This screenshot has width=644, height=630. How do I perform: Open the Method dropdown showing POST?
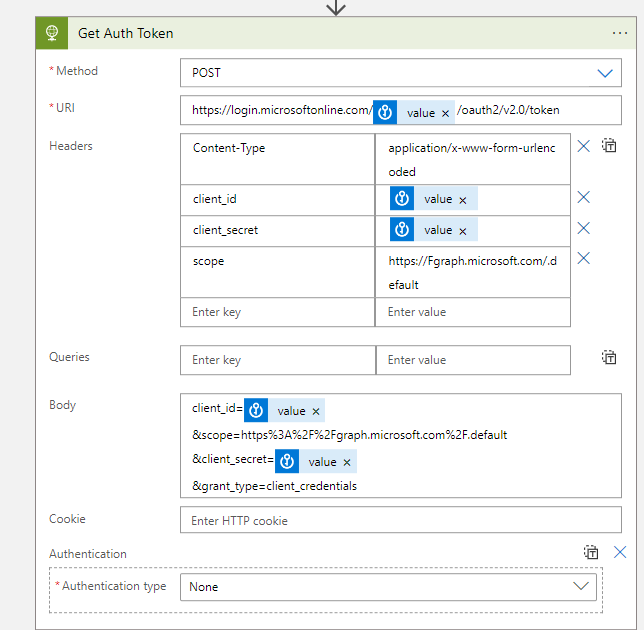coord(400,73)
